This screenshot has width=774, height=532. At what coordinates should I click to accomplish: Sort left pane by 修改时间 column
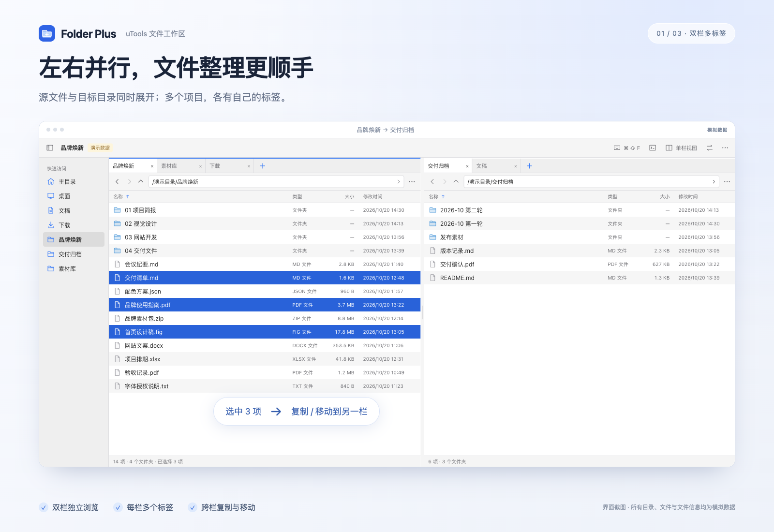(x=372, y=197)
